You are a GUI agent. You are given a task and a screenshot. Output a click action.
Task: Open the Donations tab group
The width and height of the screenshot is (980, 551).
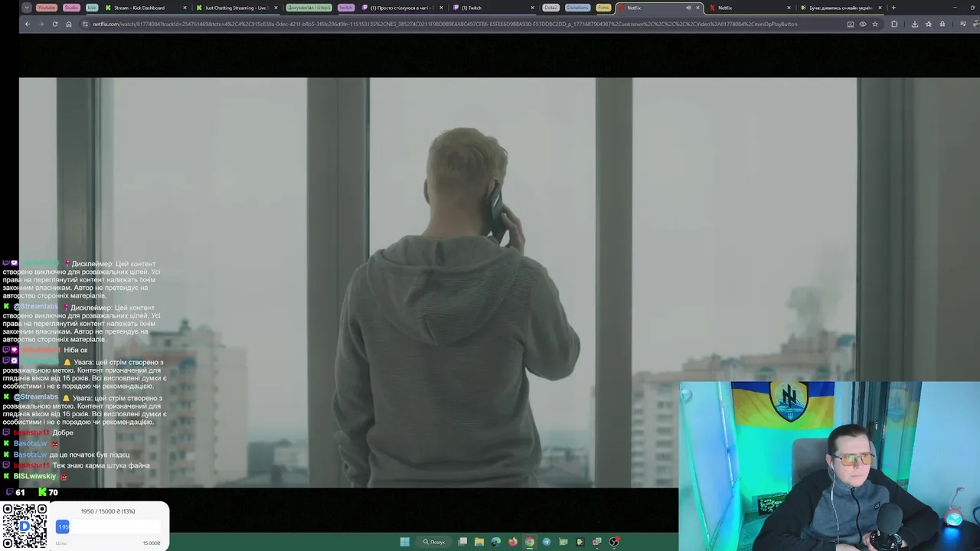pyautogui.click(x=578, y=8)
